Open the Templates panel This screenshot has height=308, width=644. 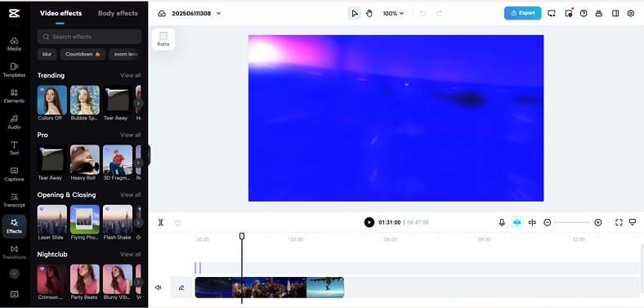tap(14, 70)
